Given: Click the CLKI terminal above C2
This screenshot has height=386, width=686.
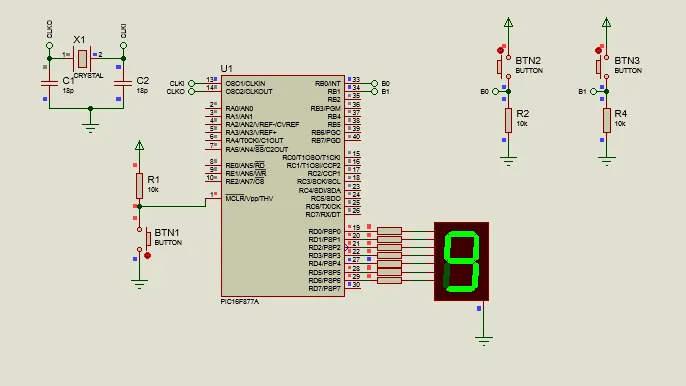Looking at the screenshot, I should (123, 46).
